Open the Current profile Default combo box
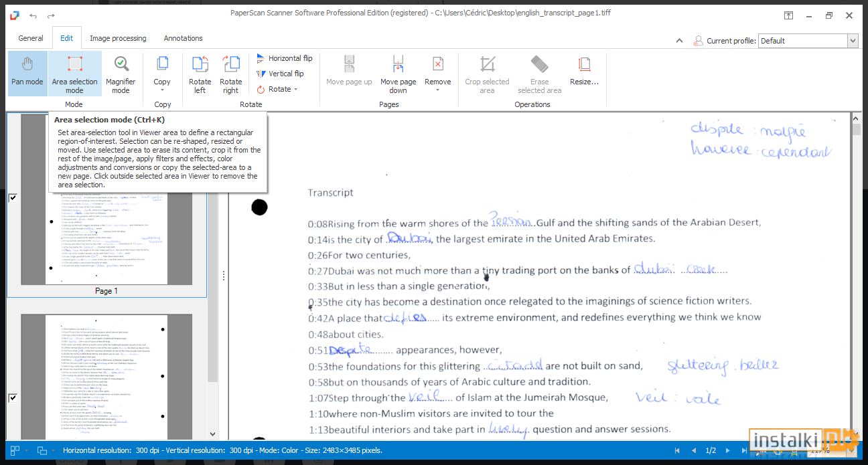The height and width of the screenshot is (465, 868). (x=808, y=41)
